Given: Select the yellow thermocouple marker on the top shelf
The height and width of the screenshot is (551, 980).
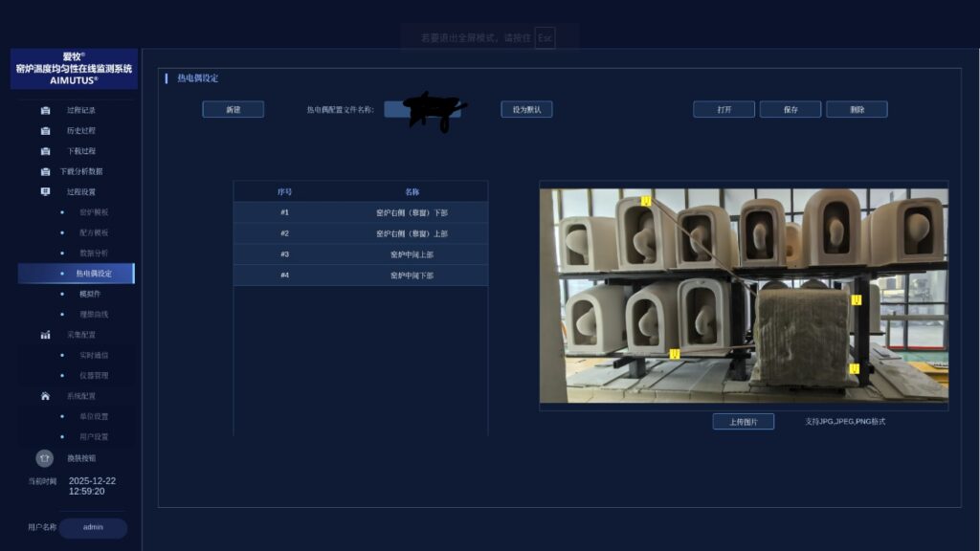Looking at the screenshot, I should point(646,201).
